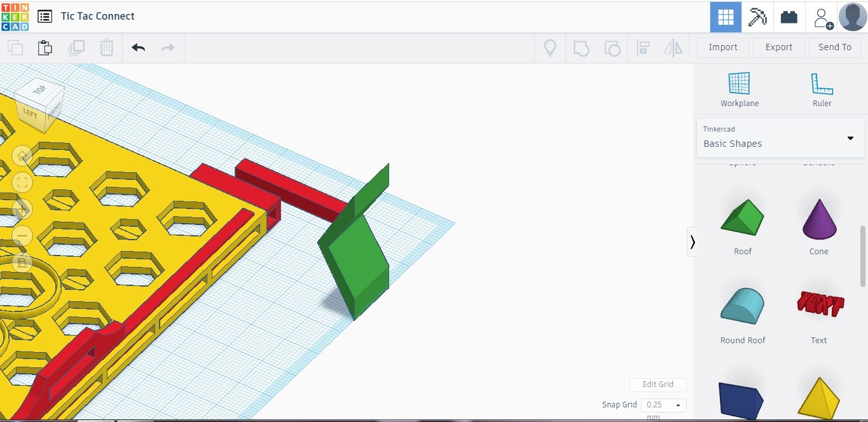Click the Send To button

pyautogui.click(x=835, y=47)
